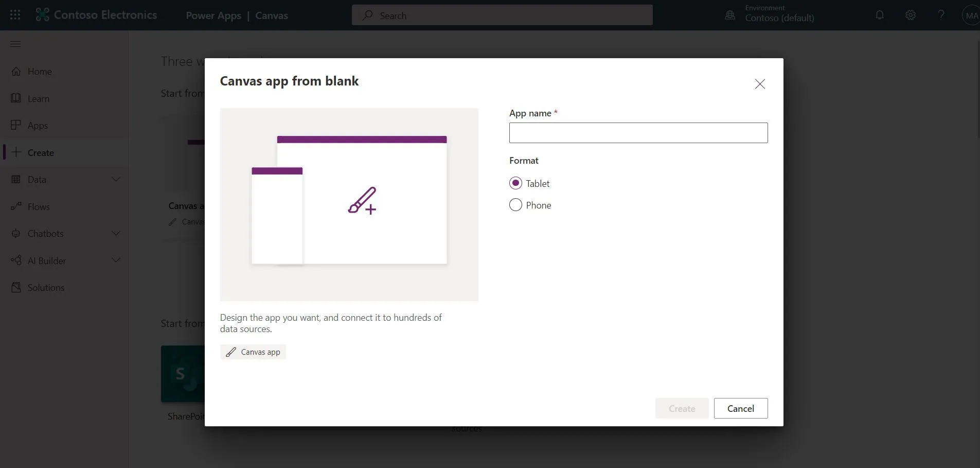
Task: Click Power Apps in the top navigation
Action: tap(213, 15)
